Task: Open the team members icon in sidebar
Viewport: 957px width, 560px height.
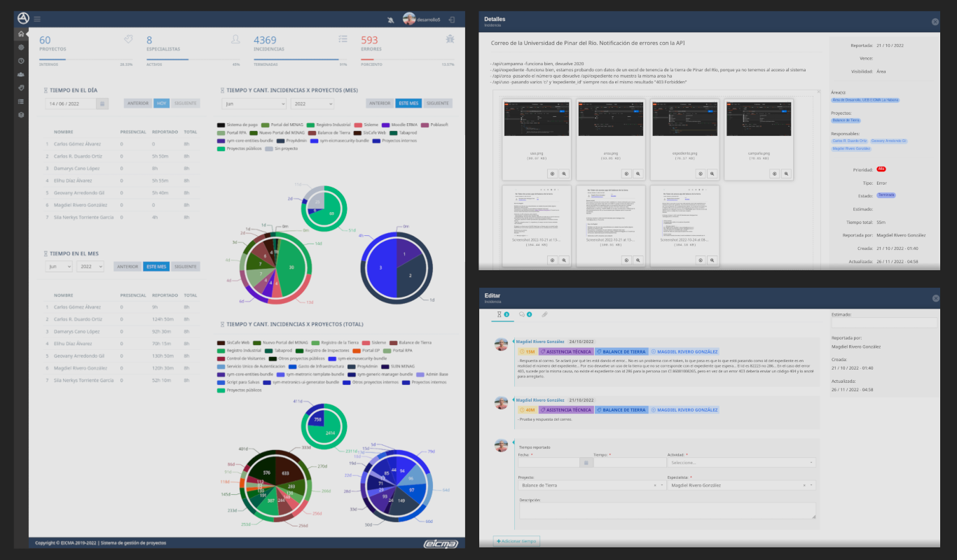Action: click(21, 74)
